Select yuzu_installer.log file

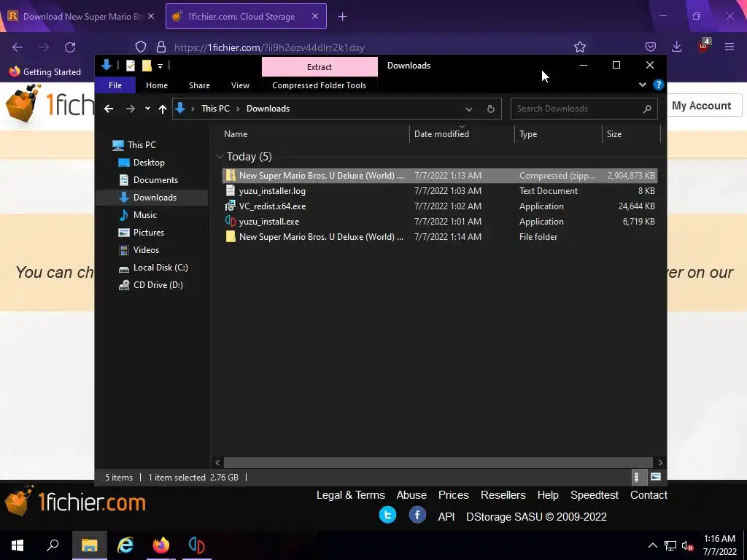point(439,191)
